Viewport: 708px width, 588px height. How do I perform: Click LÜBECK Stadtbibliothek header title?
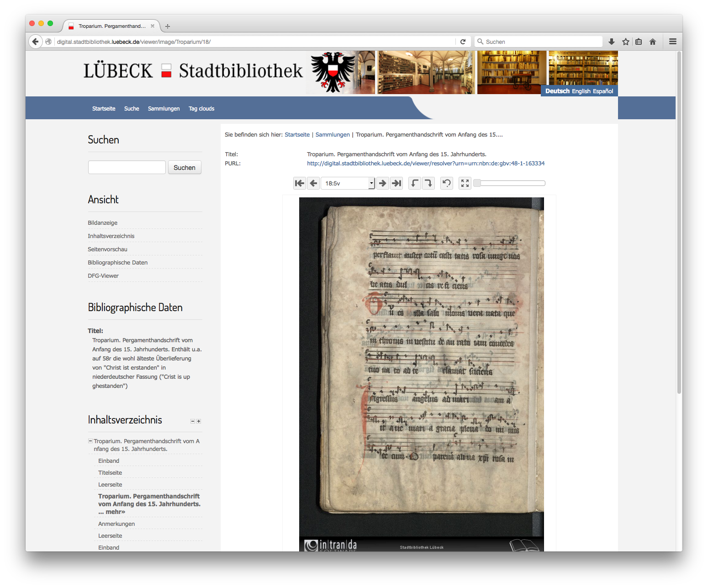point(193,71)
